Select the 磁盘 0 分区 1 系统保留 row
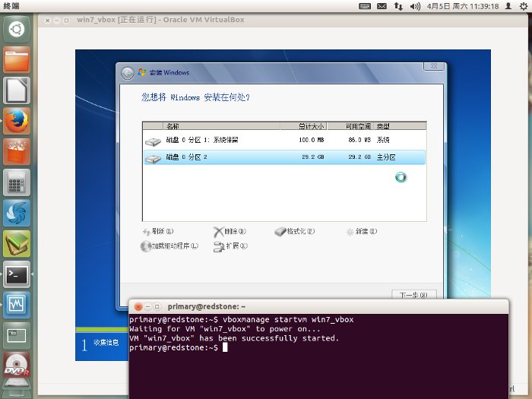Image resolution: width=532 pixels, height=399 pixels. point(284,140)
